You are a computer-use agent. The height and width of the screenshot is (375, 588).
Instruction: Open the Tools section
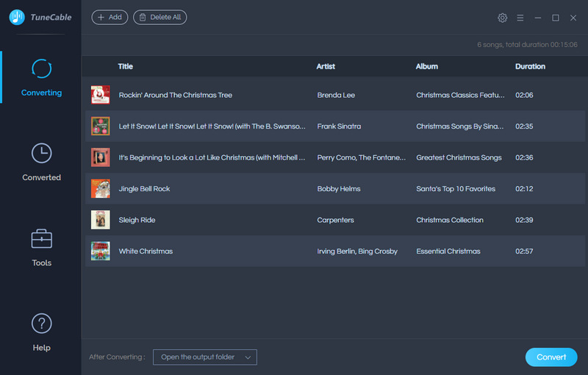tap(41, 248)
